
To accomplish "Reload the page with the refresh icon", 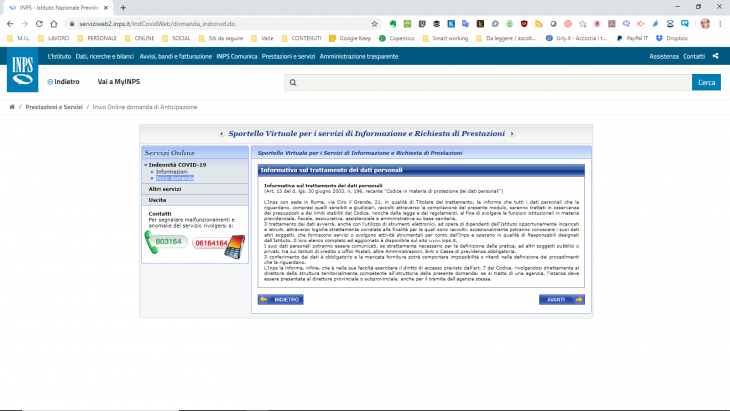I will click(39, 22).
